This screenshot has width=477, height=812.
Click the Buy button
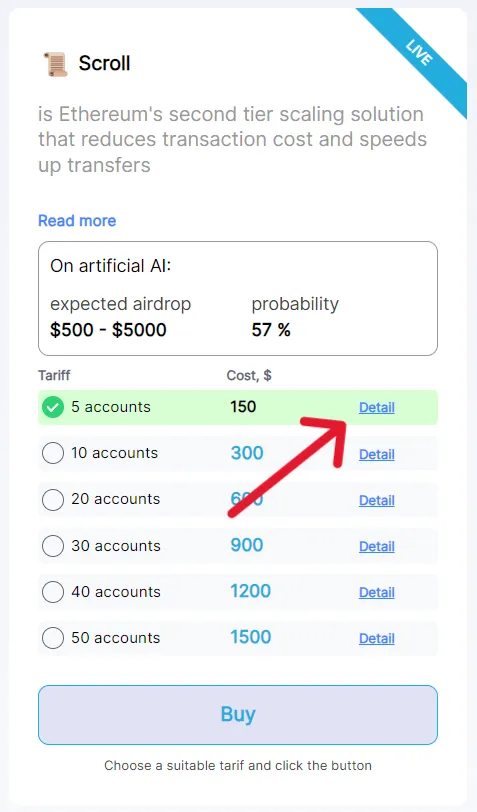(238, 715)
